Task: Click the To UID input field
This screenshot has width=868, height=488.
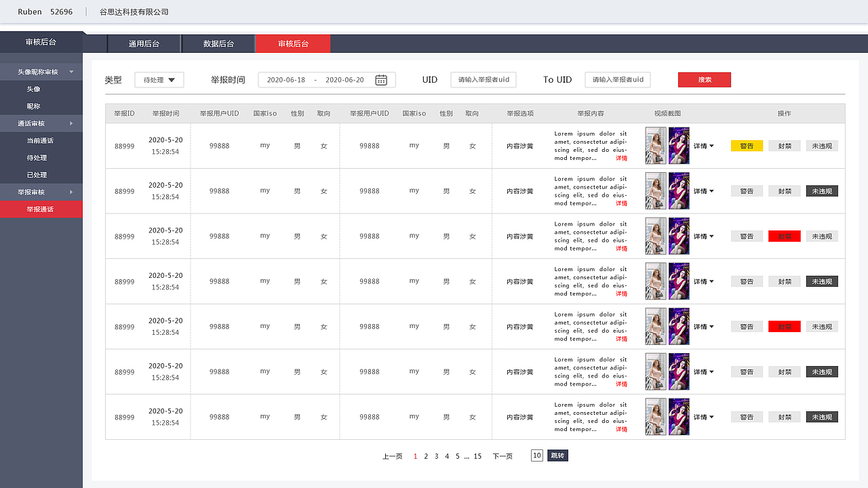Action: pos(618,80)
